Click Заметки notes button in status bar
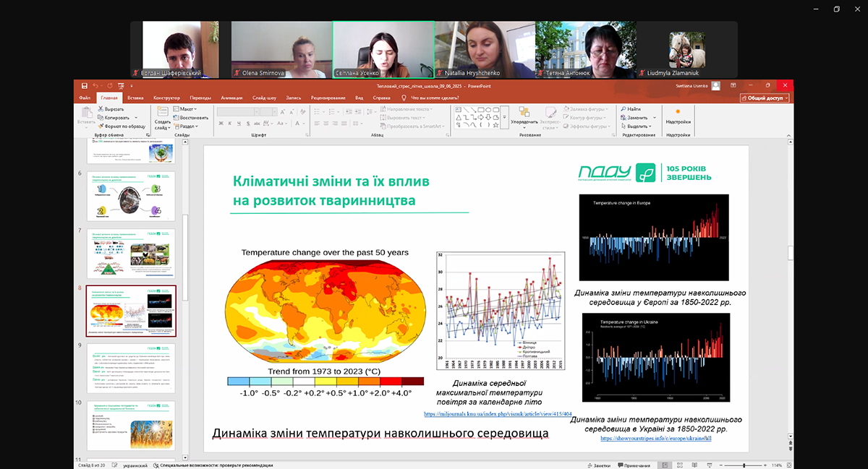Viewport: 868px width, 469px height. coord(600,465)
